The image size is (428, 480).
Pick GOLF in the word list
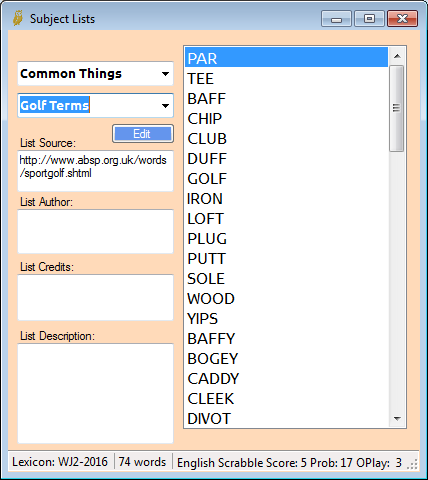click(x=286, y=179)
